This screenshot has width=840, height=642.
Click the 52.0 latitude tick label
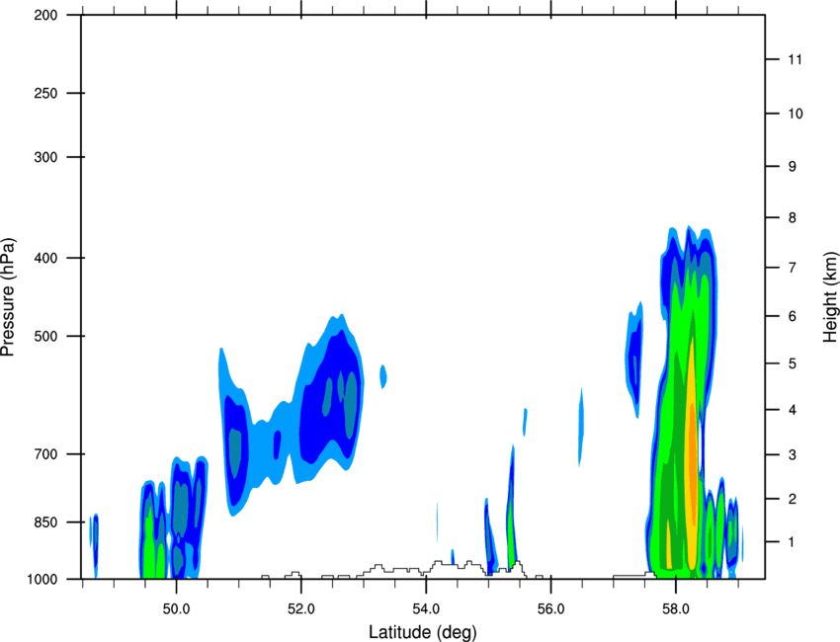click(x=301, y=608)
